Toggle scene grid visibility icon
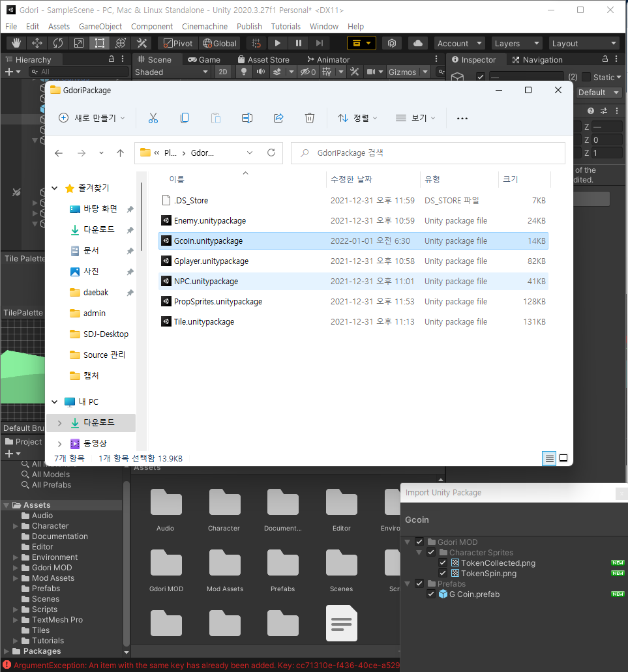This screenshot has width=628, height=672. tap(327, 72)
